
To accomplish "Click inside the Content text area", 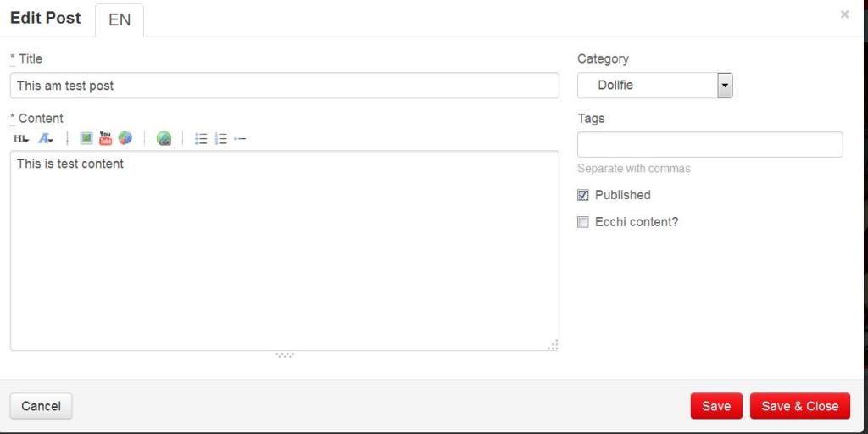I will coord(284,250).
